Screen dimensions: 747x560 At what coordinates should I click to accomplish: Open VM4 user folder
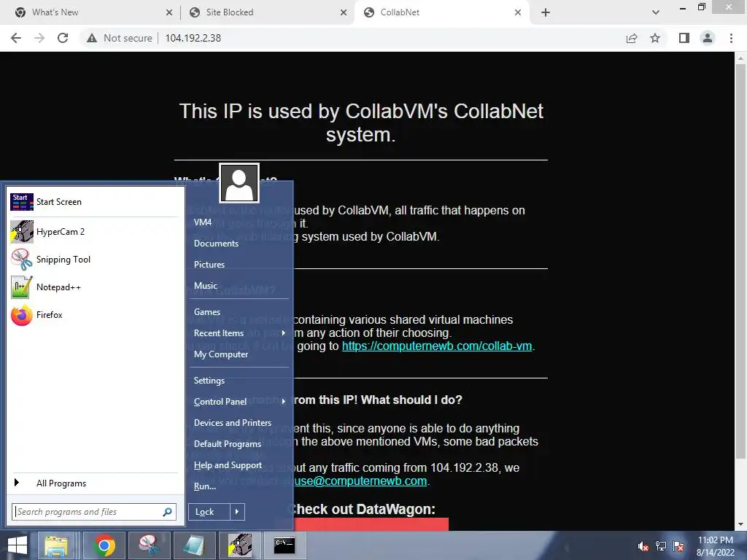(x=203, y=222)
